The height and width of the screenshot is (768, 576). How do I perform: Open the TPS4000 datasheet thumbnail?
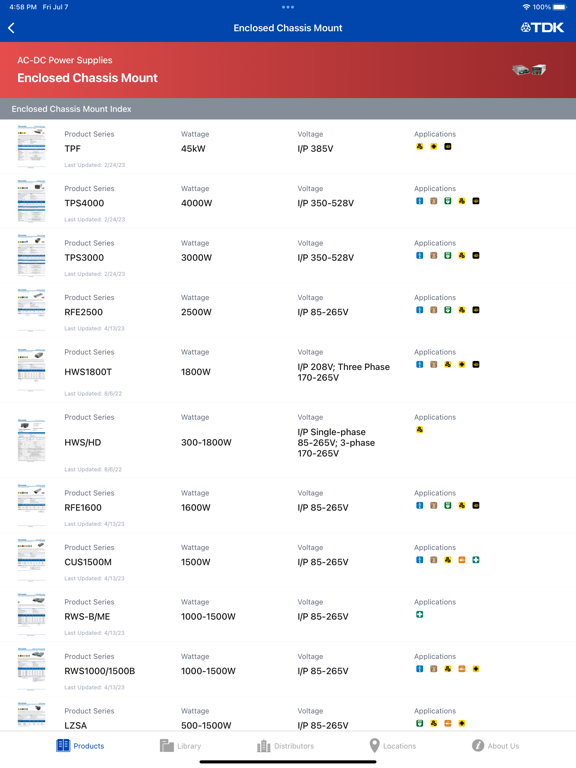(31, 201)
